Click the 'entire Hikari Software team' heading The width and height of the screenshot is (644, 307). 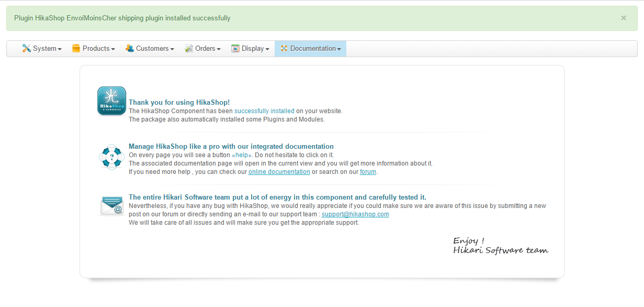(277, 198)
